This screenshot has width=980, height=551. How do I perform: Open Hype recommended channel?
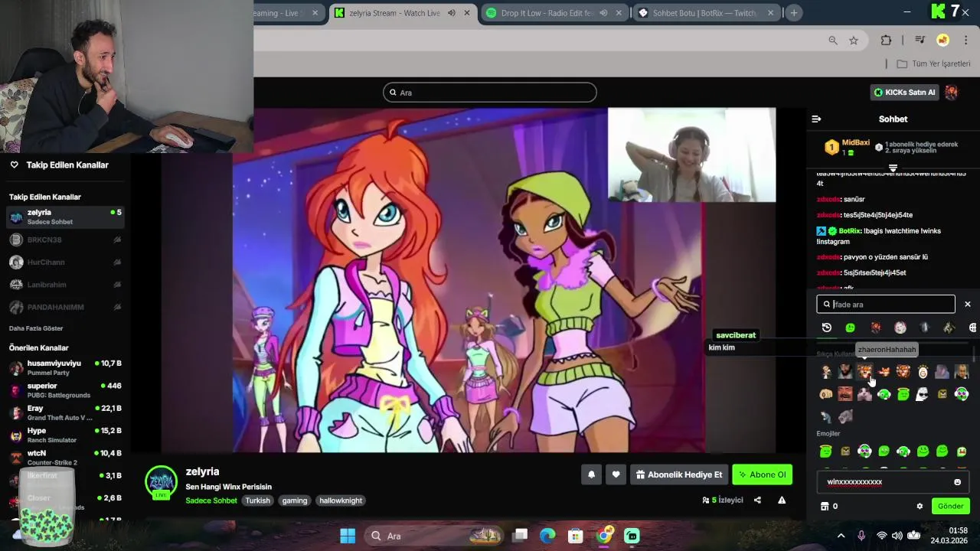point(65,435)
